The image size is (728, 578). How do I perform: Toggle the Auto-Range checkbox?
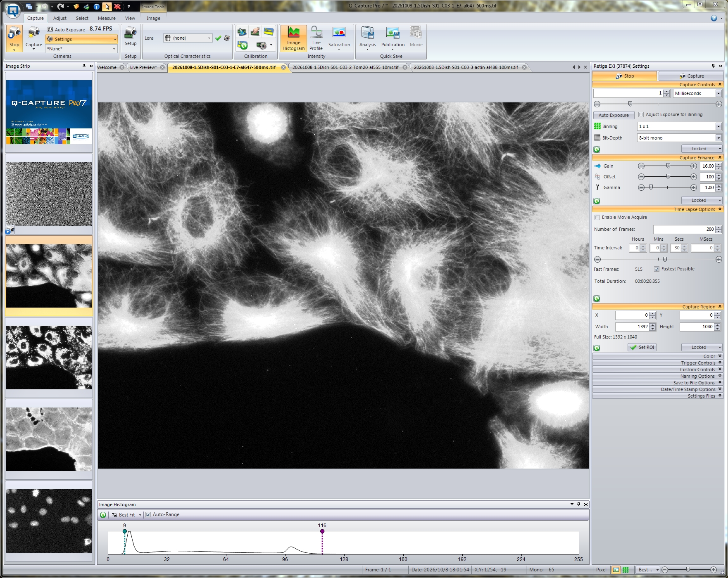(148, 515)
